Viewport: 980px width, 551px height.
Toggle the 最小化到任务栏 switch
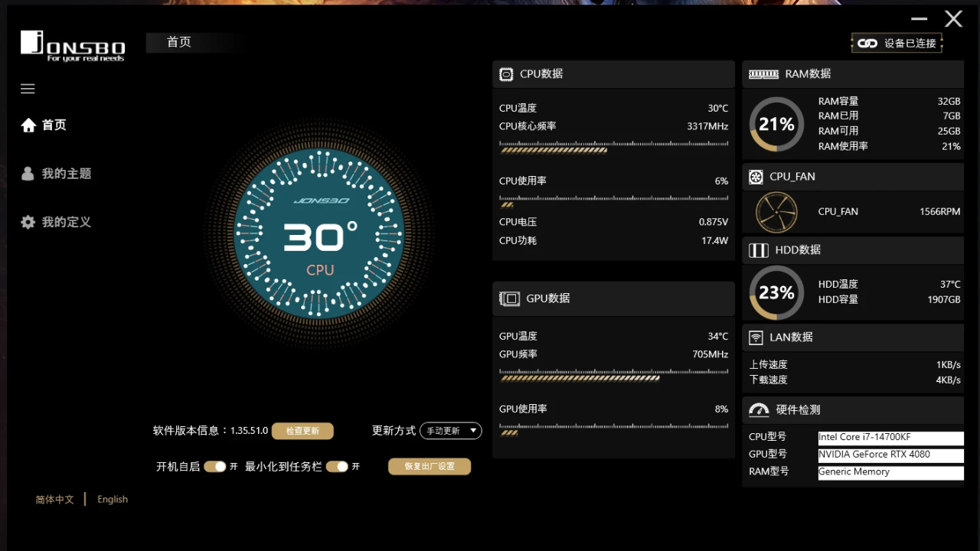pyautogui.click(x=337, y=466)
